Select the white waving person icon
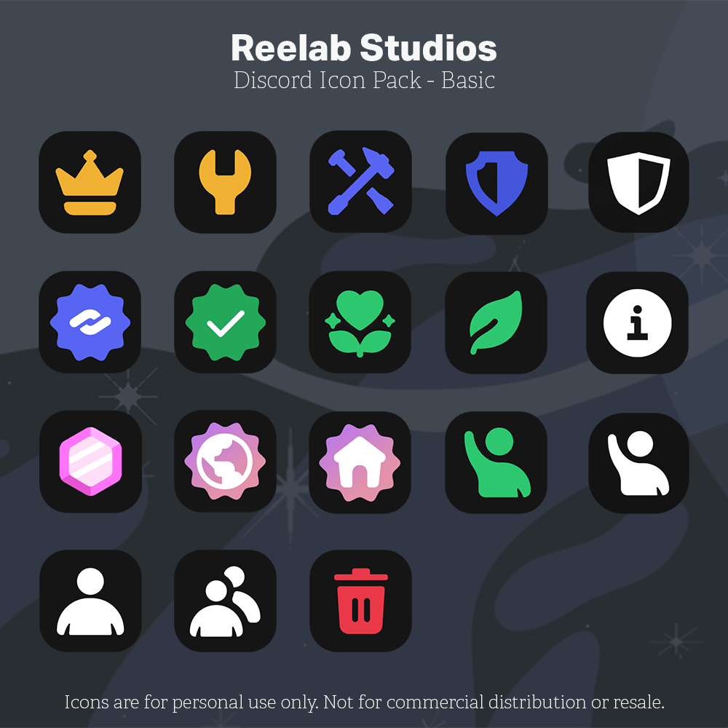Image resolution: width=728 pixels, height=728 pixels. [x=639, y=463]
